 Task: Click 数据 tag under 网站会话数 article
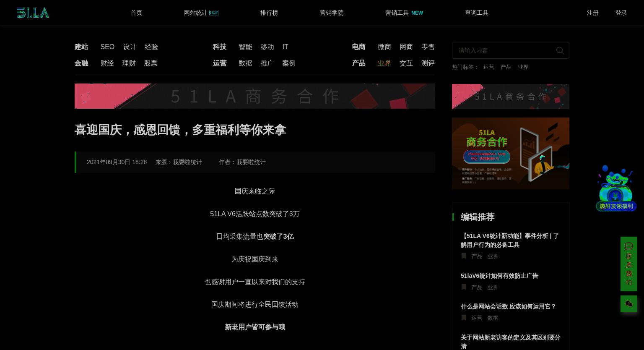(x=493, y=318)
